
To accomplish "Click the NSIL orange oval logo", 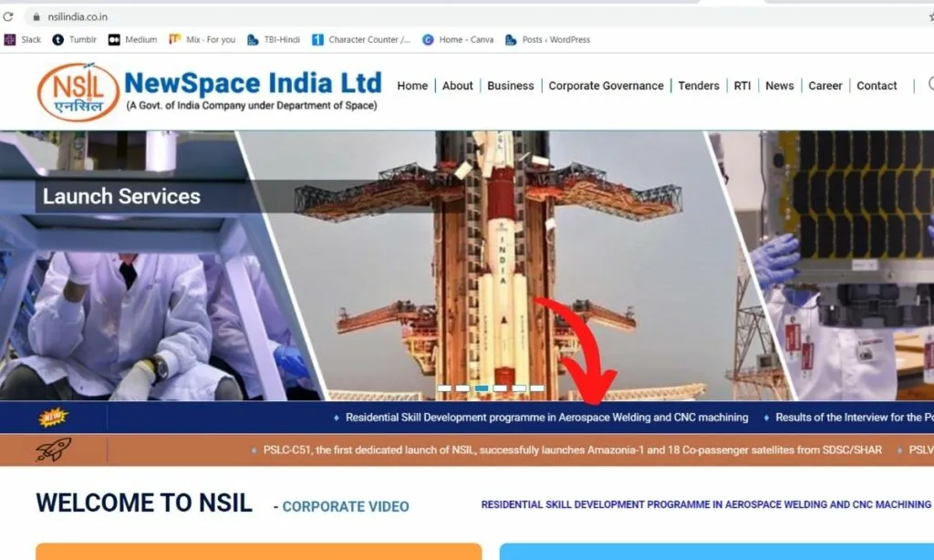I will point(78,92).
